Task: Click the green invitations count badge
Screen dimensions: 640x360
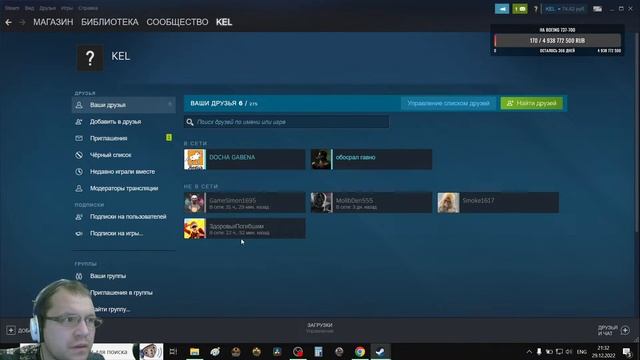Action: [x=169, y=138]
